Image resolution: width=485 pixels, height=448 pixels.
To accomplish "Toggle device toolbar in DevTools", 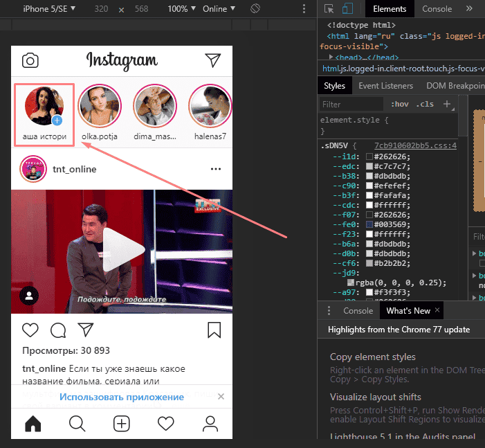I will [x=348, y=9].
